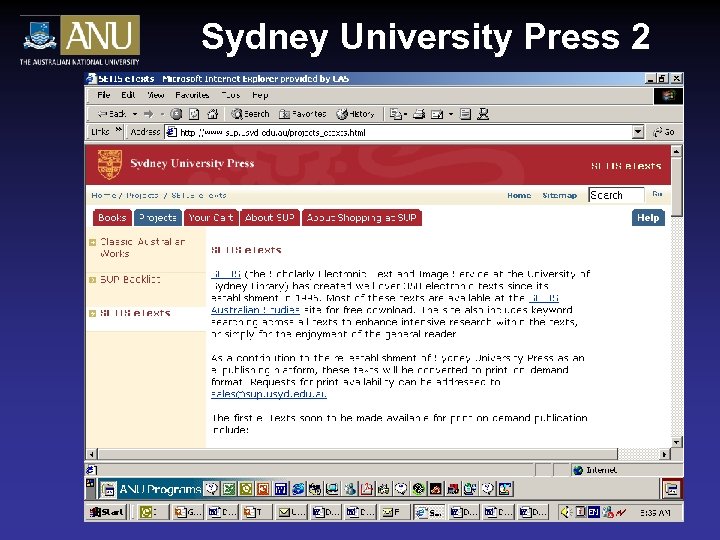Viewport: 720px width, 540px height.
Task: Click the vertical scrollbar down arrow
Action: click(x=676, y=442)
